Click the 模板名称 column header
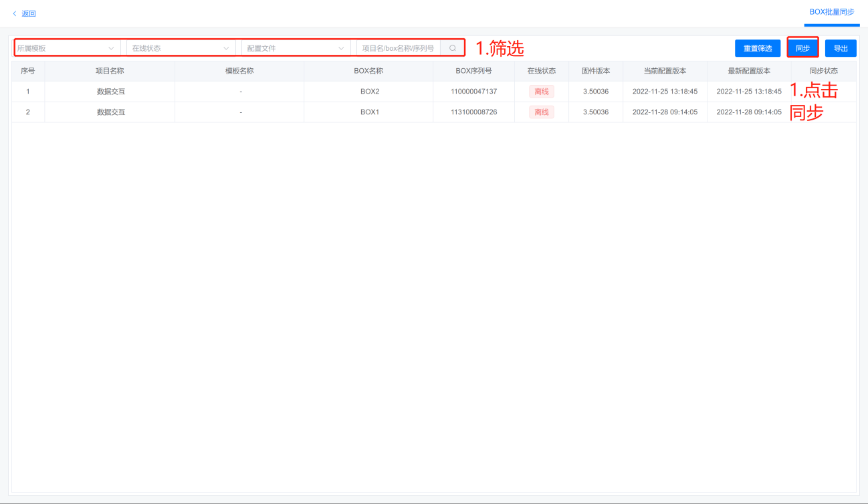The width and height of the screenshot is (868, 504). [x=239, y=71]
